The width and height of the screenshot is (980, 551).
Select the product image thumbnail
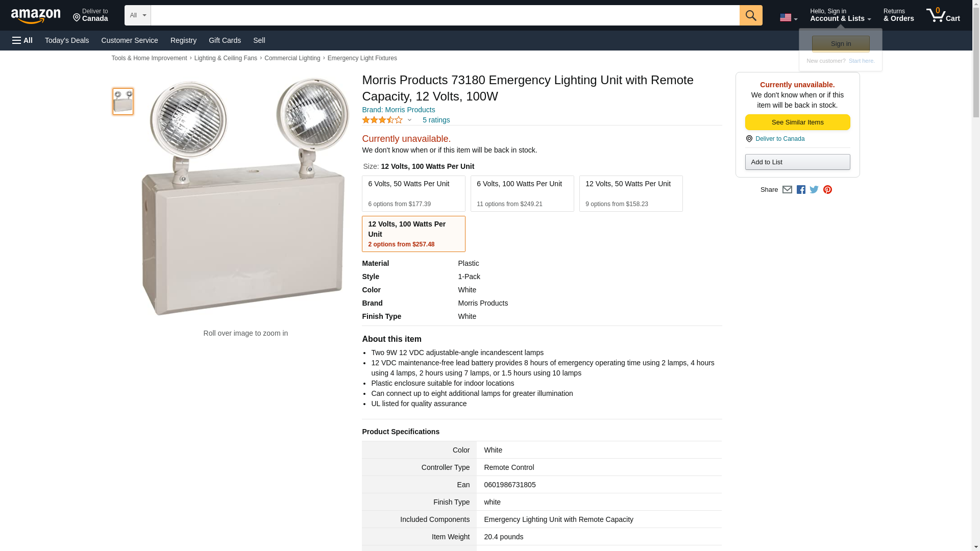click(123, 101)
